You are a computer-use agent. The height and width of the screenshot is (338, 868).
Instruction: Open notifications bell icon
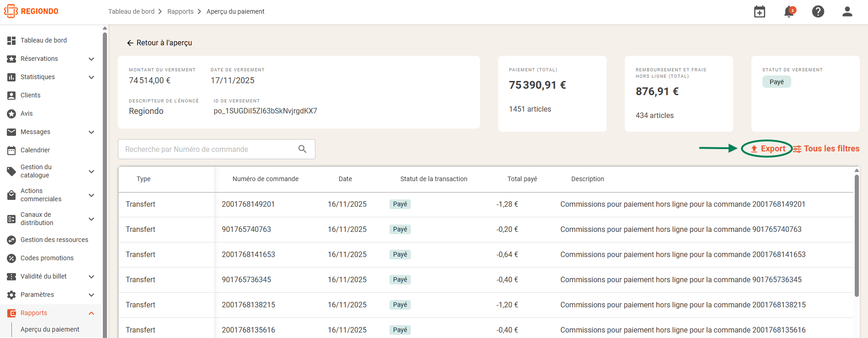(x=789, y=11)
